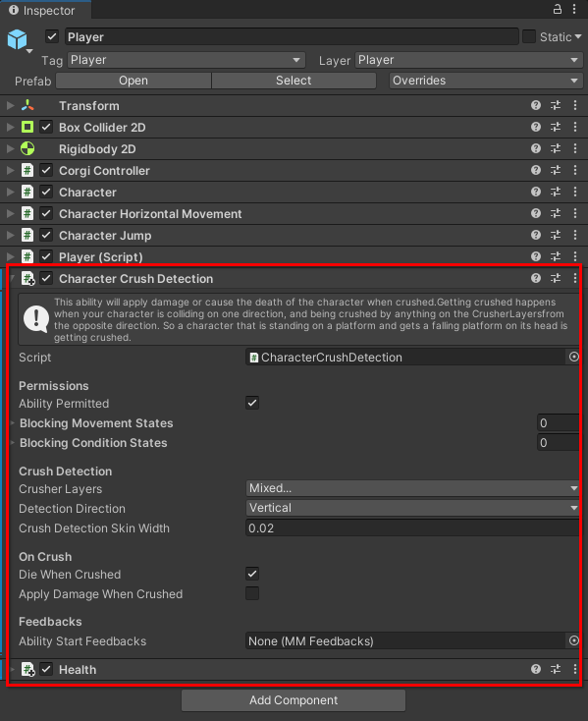588x721 pixels.
Task: Open the prefab Overrides dropdown
Action: pyautogui.click(x=486, y=81)
